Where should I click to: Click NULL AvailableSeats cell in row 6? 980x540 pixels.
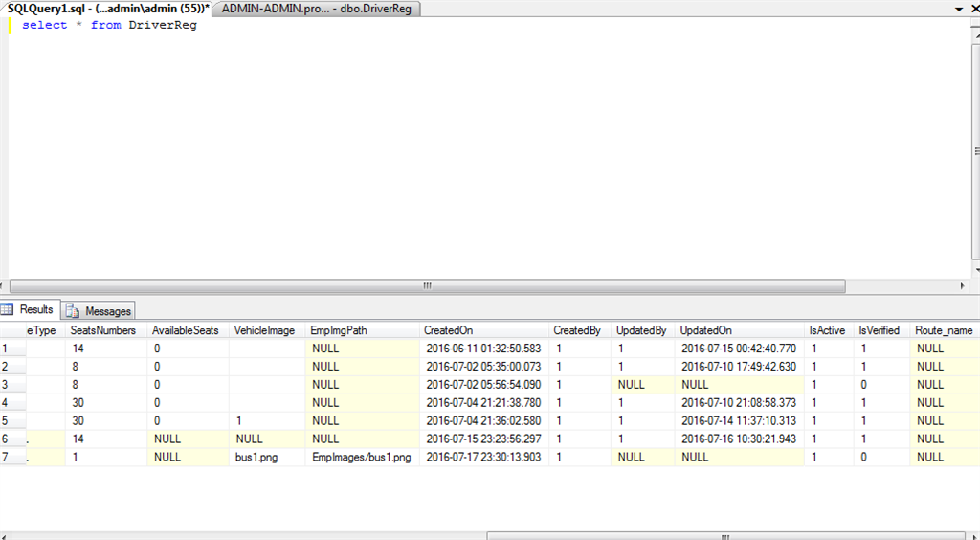pyautogui.click(x=189, y=439)
